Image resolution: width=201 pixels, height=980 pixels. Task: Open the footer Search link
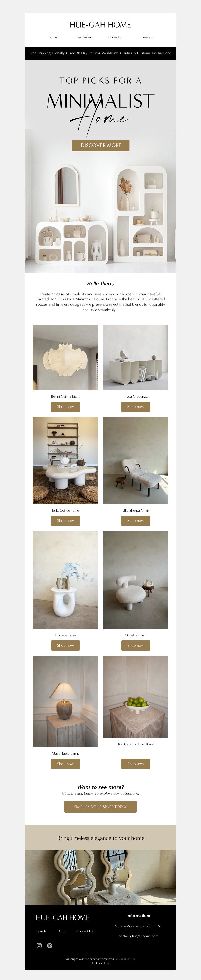tap(41, 931)
